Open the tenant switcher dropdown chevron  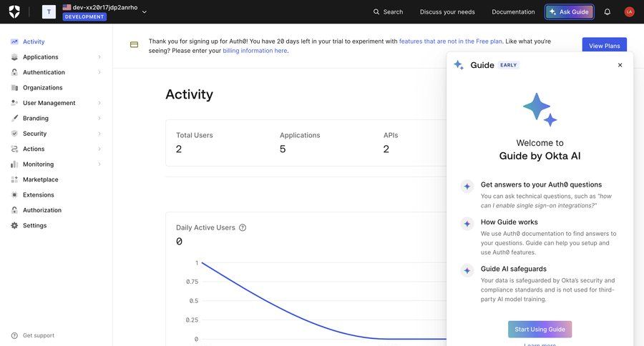(144, 12)
